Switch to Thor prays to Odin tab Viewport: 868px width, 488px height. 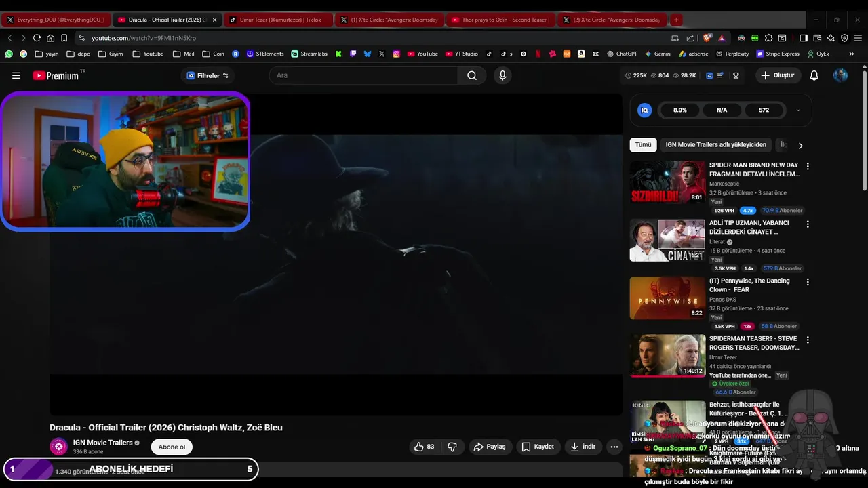pos(500,20)
